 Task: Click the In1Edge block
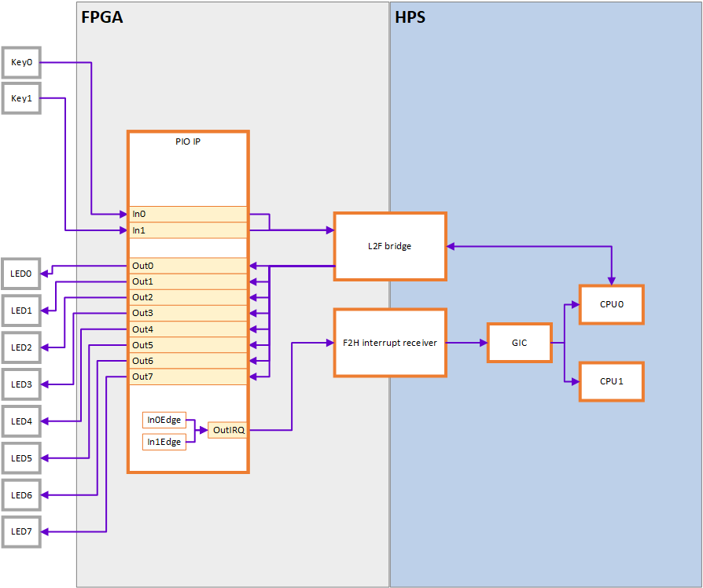(164, 442)
